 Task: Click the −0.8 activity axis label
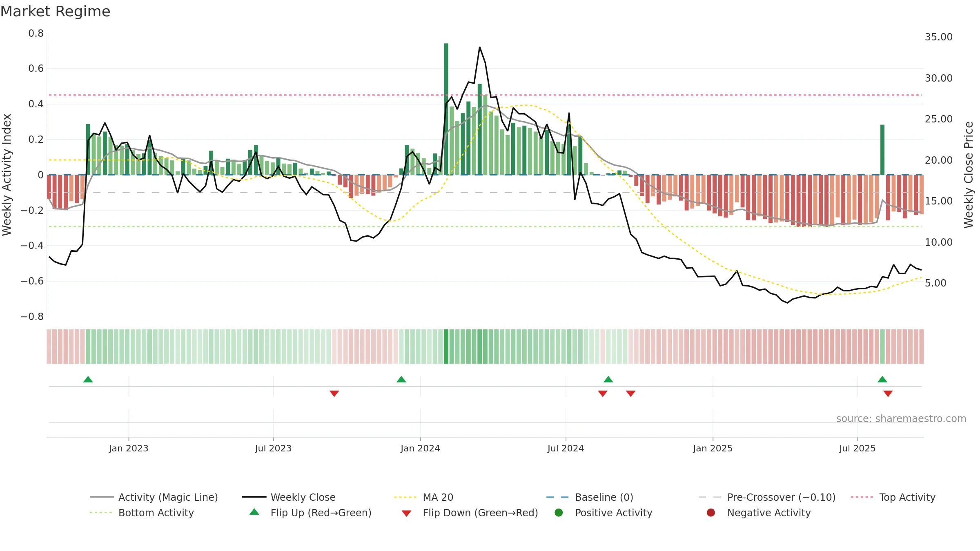32,317
